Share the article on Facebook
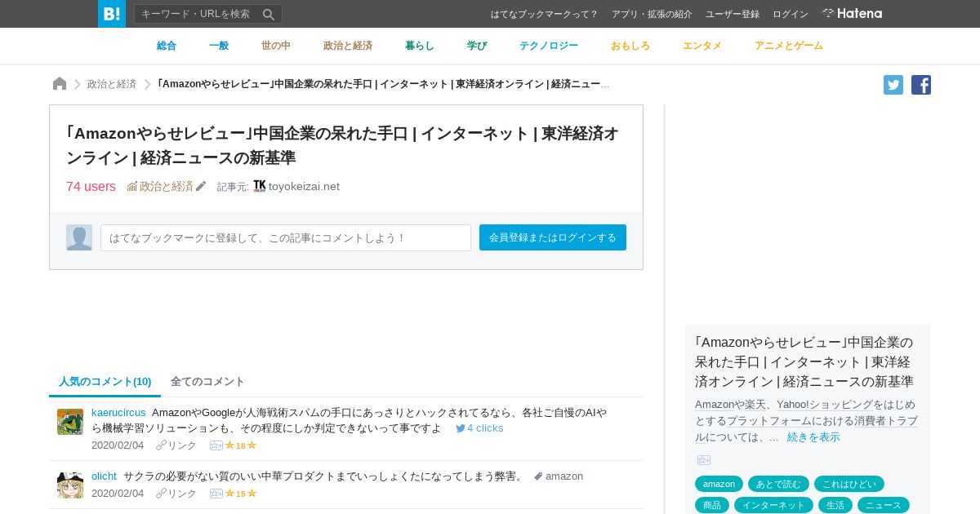The image size is (980, 514). (x=921, y=85)
